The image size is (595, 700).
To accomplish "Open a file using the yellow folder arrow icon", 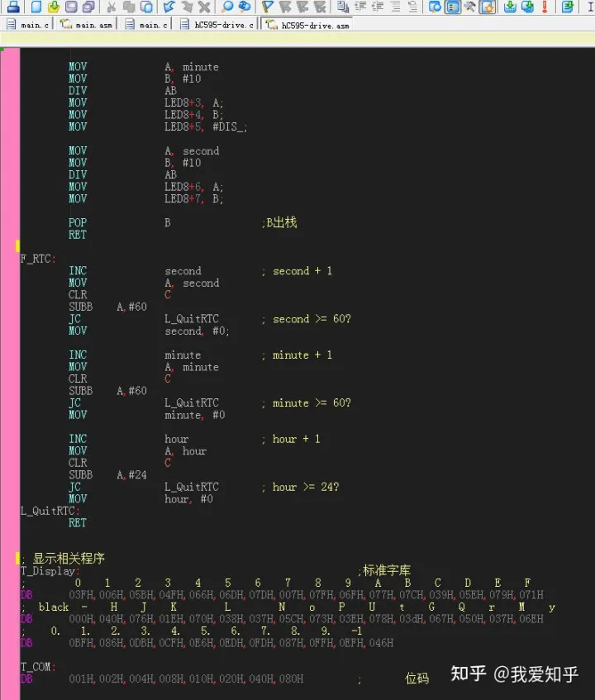I will point(54,7).
